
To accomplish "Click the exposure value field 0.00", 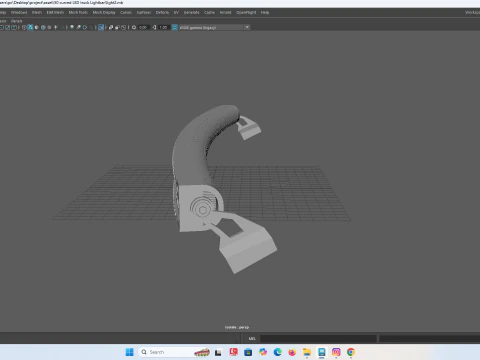I will click(143, 27).
